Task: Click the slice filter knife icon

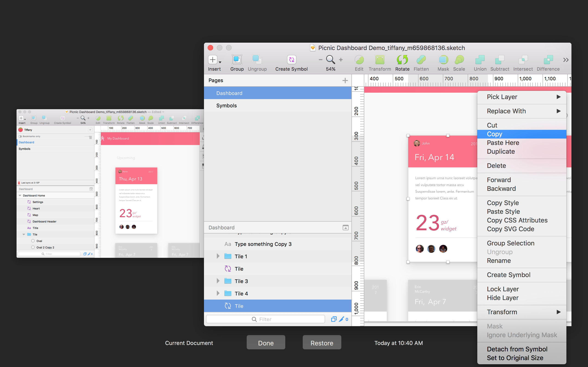Action: pos(341,319)
